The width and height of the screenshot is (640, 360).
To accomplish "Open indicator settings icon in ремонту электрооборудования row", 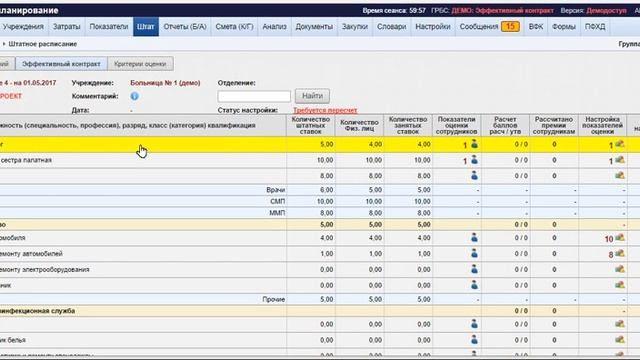I will click(620, 269).
